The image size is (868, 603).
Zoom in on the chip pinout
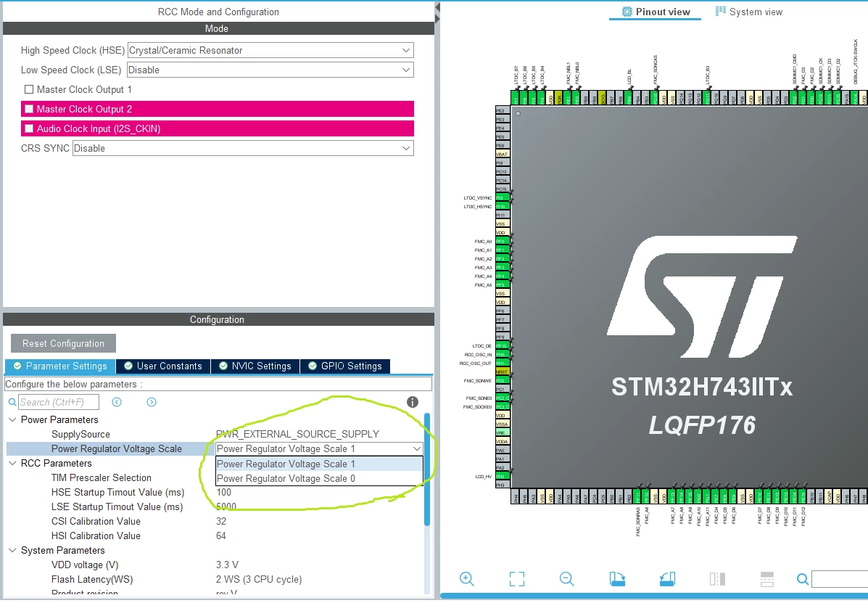[x=467, y=578]
